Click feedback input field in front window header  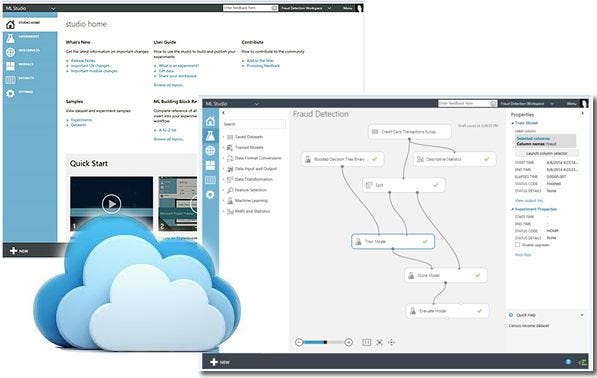464,104
